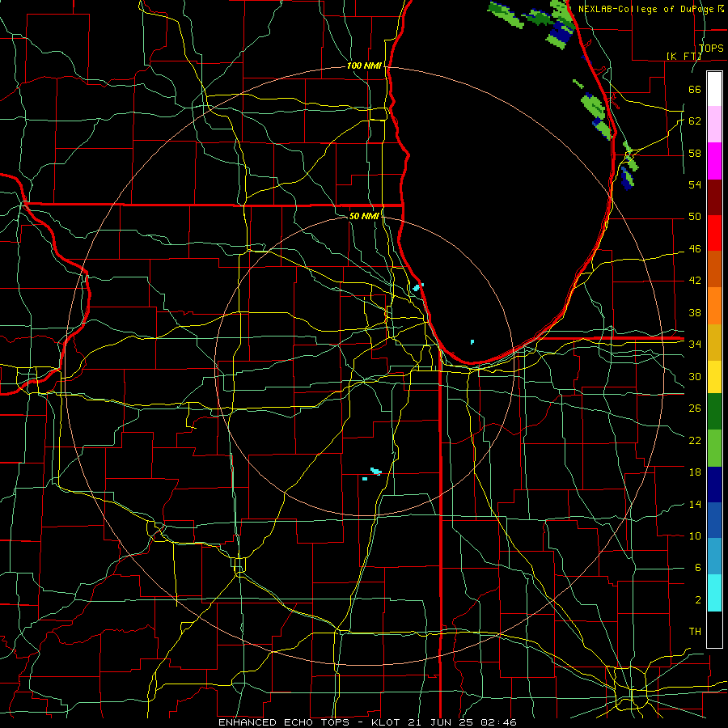Click the cyan echo south near the 50 NMI ring
728x728 pixels.
pos(375,472)
